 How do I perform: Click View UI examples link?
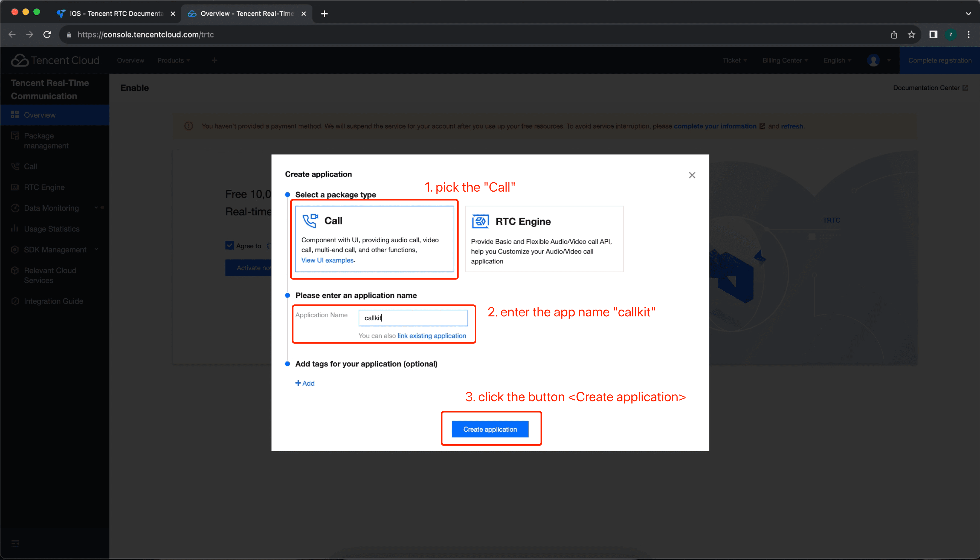click(x=327, y=260)
